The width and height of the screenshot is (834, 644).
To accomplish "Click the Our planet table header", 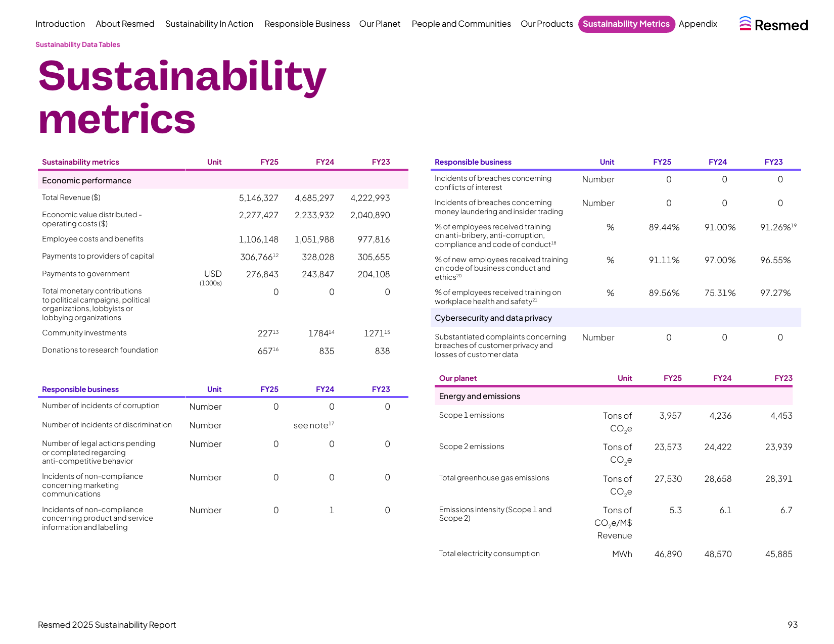I will coord(457,378).
